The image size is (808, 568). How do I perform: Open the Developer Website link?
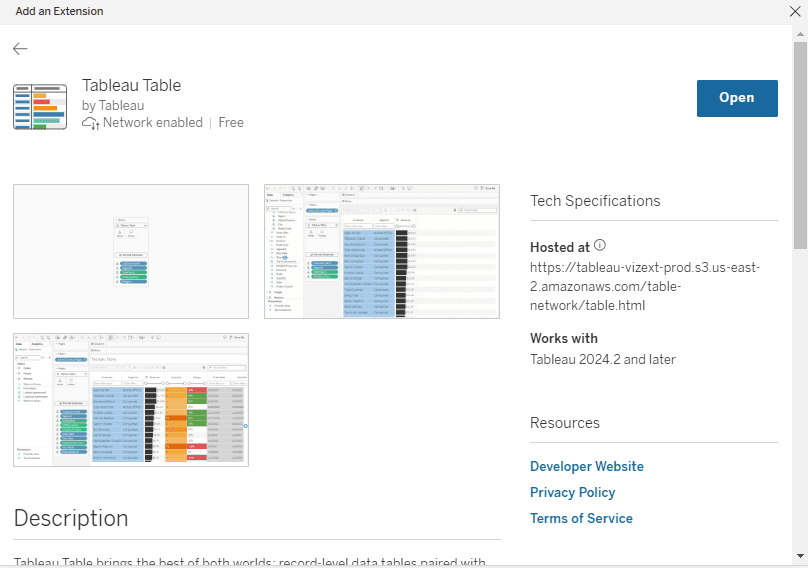pos(586,466)
